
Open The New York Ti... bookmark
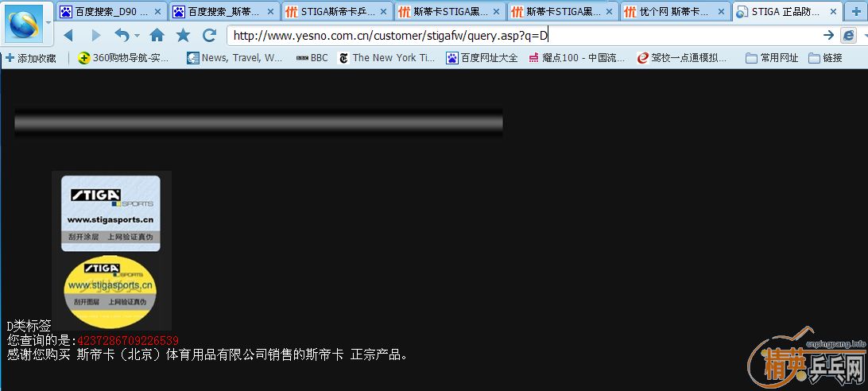pyautogui.click(x=386, y=57)
